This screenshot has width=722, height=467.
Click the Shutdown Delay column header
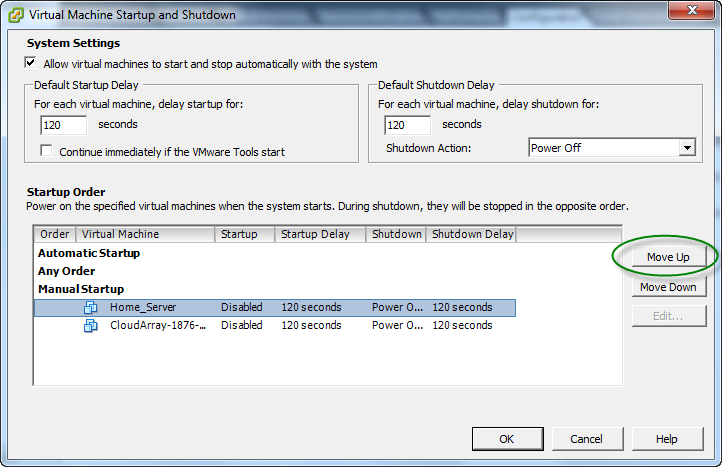tap(471, 234)
